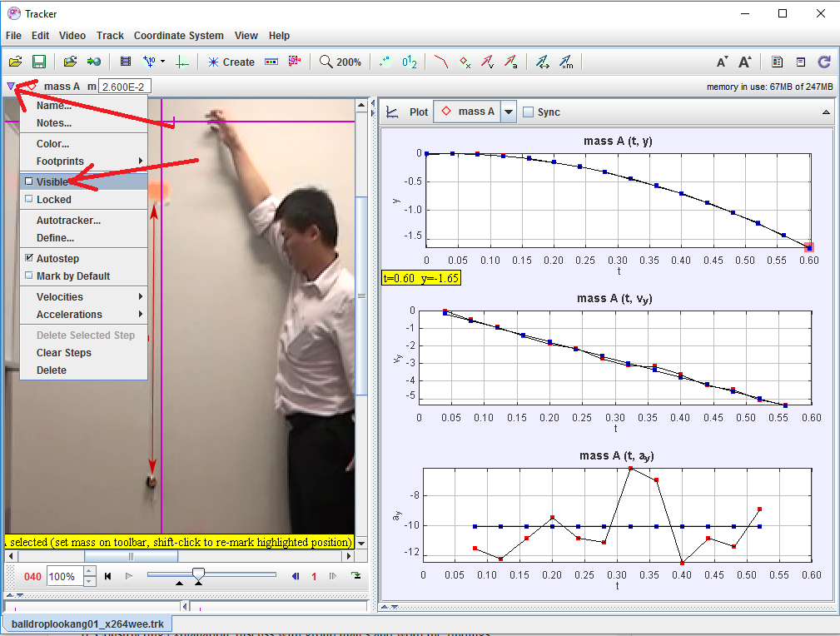Choose Color... from the track menu

pyautogui.click(x=83, y=143)
